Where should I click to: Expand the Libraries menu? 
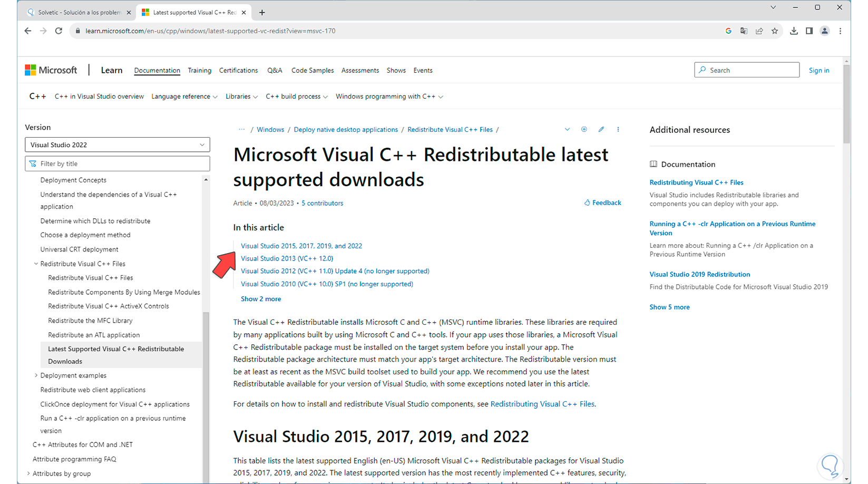click(242, 96)
